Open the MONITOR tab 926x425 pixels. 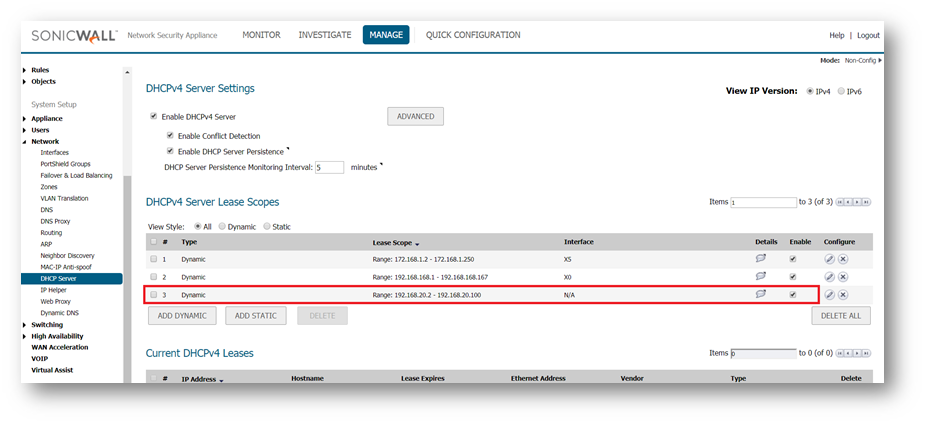pos(261,35)
